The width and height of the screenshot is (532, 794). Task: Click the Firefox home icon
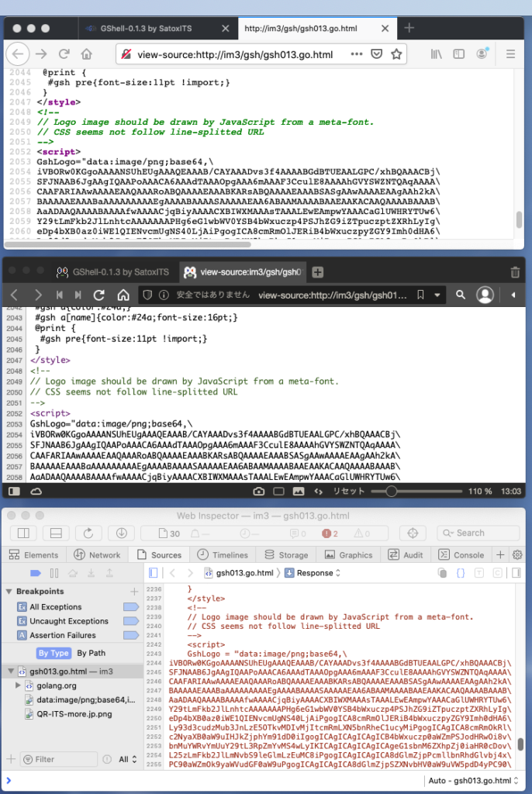pos(86,54)
